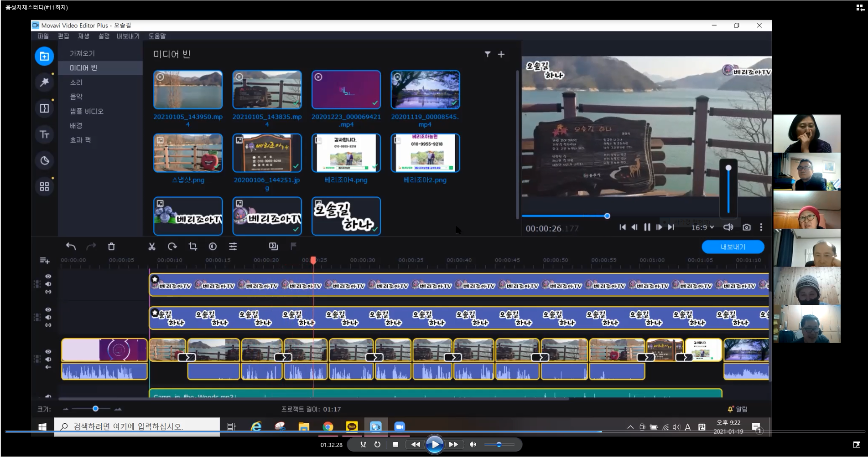
Task: Open the Transitions sidebar icon
Action: [44, 108]
